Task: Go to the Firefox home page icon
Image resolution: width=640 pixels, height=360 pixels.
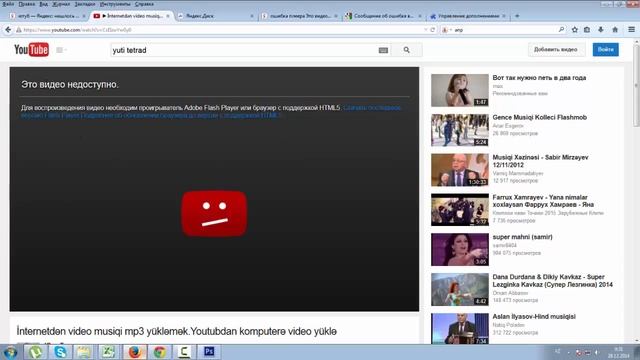Action: point(615,29)
